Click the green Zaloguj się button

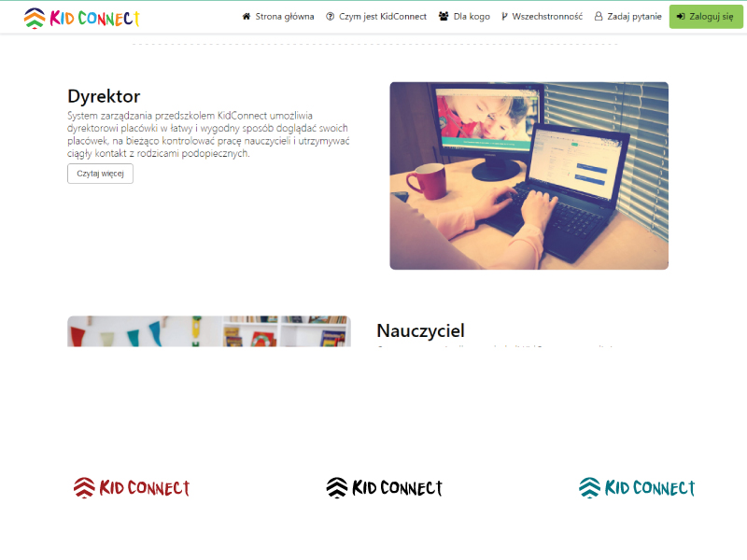[706, 17]
